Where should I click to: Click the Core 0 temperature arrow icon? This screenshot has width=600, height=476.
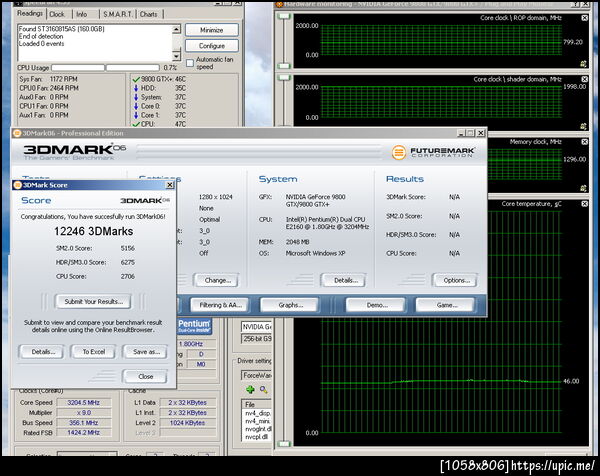tap(136, 106)
